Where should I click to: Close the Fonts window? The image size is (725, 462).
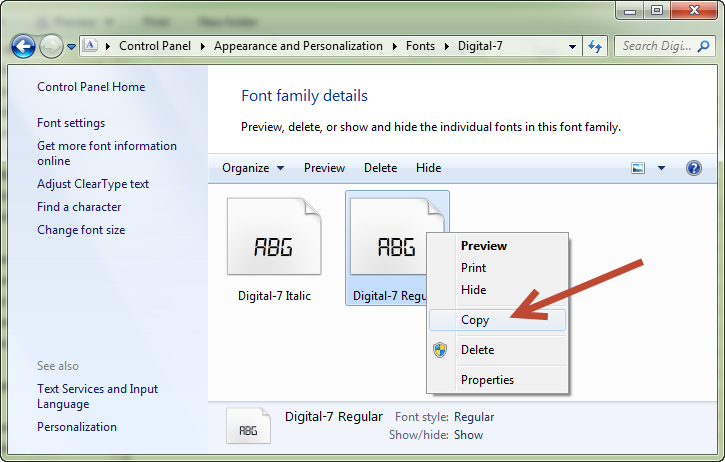(694, 10)
